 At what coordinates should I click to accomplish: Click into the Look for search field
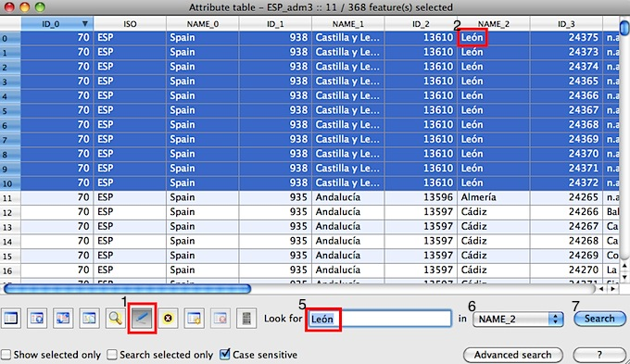(x=379, y=319)
